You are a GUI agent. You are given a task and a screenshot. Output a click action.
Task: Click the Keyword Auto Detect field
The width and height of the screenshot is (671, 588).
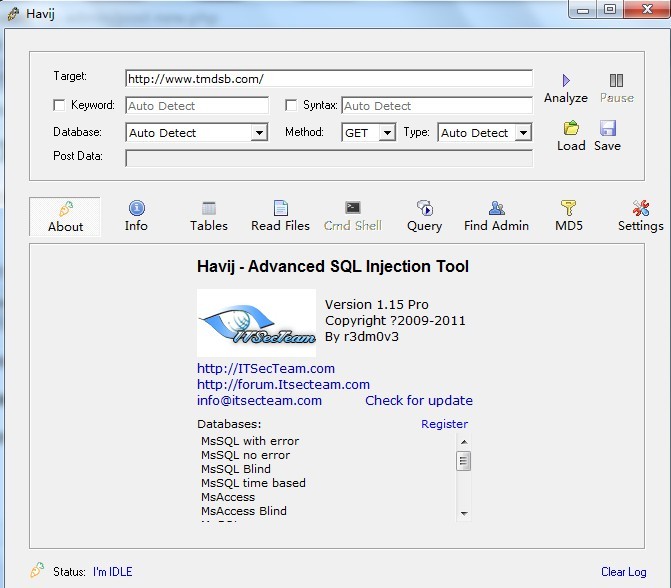pos(197,106)
